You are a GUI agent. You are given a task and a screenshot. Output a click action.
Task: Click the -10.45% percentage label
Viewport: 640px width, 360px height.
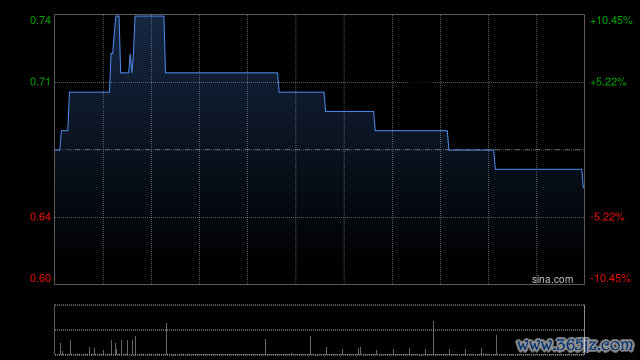(610, 278)
